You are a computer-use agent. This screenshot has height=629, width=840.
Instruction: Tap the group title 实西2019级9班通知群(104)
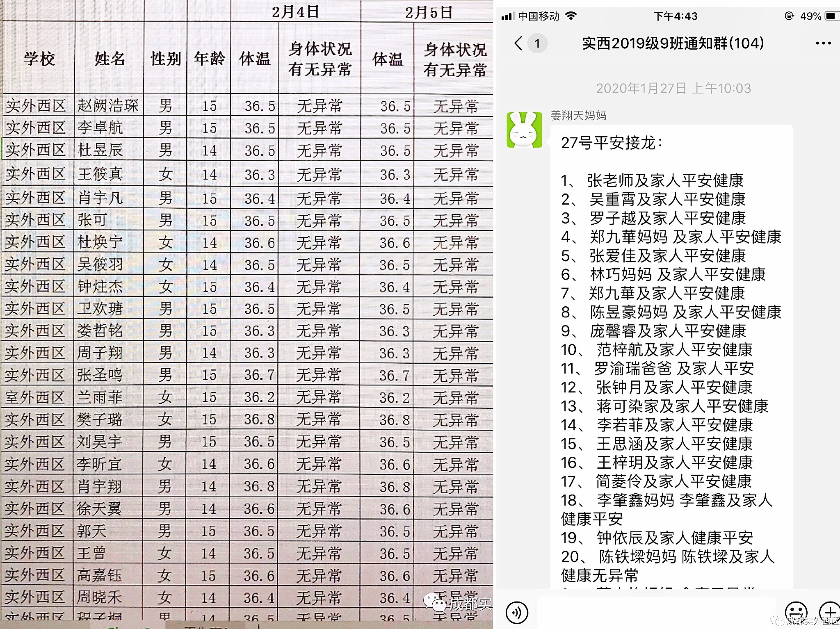pyautogui.click(x=673, y=43)
